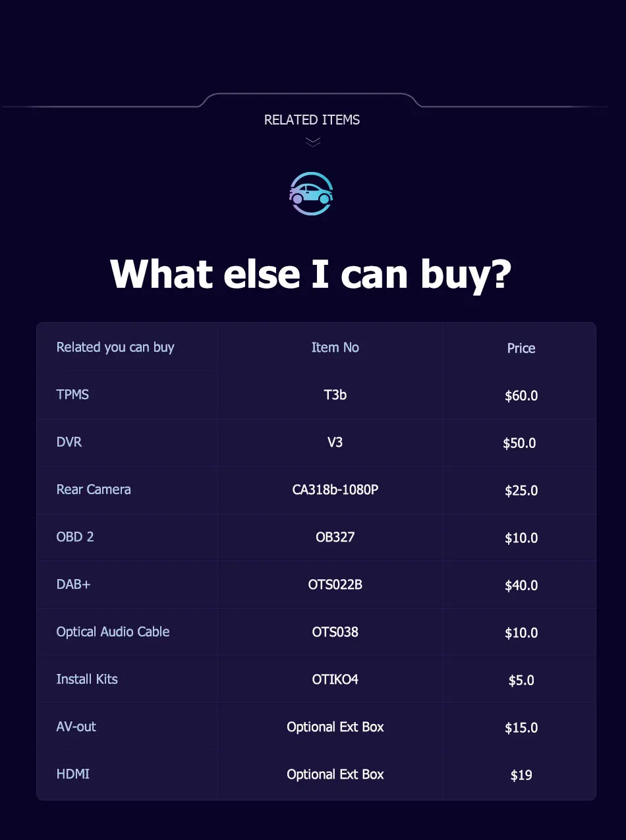Click the 'What else I can buy?' heading
626x840 pixels.
pos(311,273)
